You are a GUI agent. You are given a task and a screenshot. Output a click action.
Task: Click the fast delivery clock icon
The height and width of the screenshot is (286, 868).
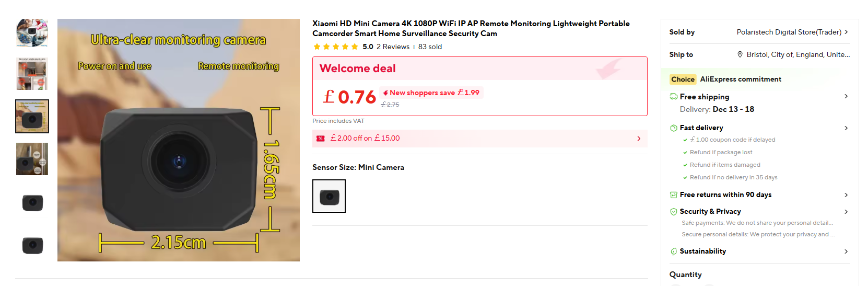point(674,128)
